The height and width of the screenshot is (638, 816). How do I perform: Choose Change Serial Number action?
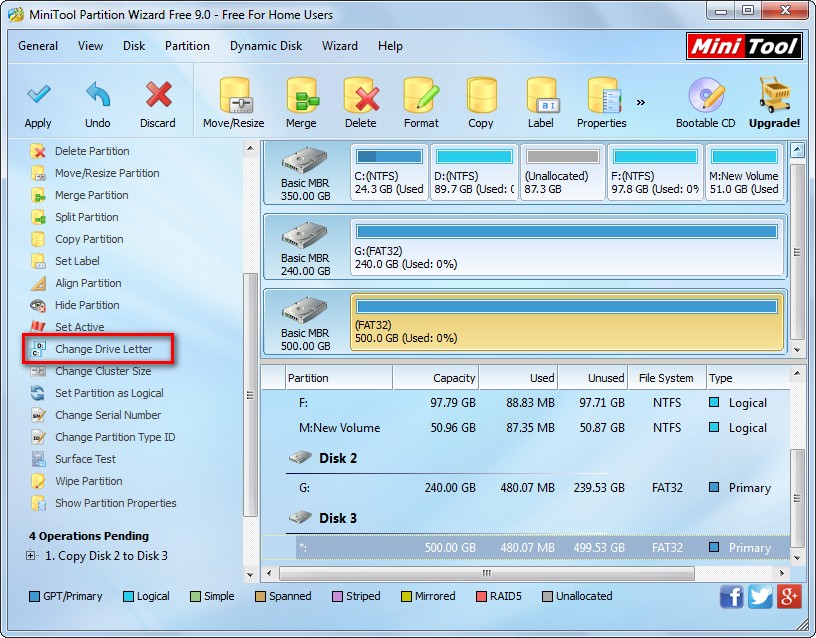click(x=108, y=415)
